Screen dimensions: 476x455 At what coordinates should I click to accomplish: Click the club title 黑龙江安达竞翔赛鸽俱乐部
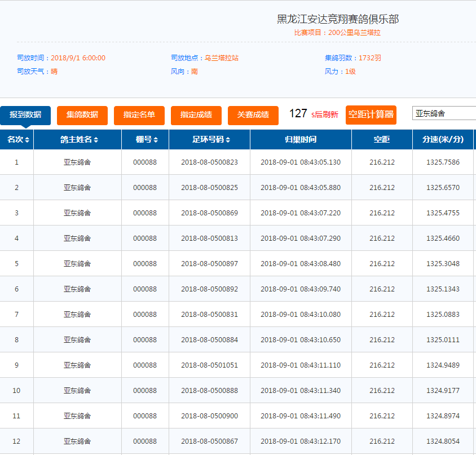338,19
